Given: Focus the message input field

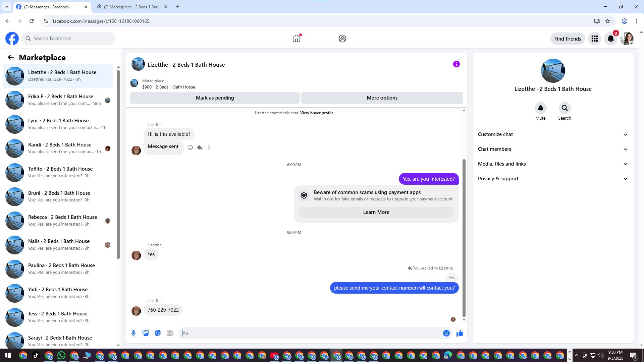Looking at the screenshot, I should [x=310, y=333].
